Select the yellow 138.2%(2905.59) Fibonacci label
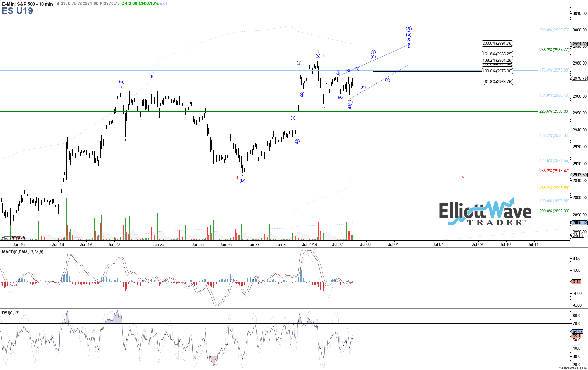This screenshot has height=370, width=588. [x=554, y=188]
